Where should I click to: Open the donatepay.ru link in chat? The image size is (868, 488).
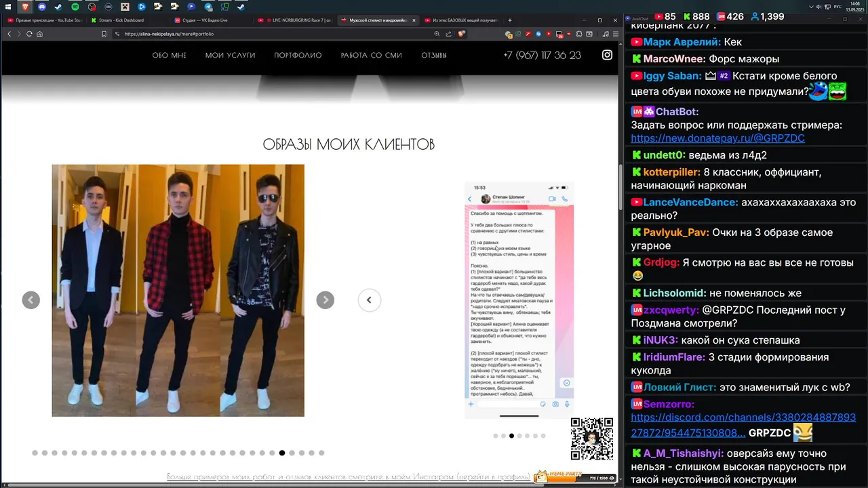[x=717, y=138]
